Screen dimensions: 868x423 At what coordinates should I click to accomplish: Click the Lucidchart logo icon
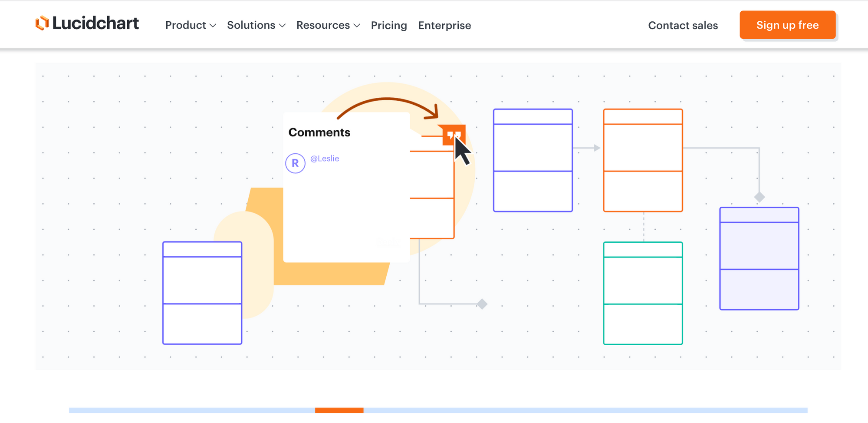coord(42,23)
